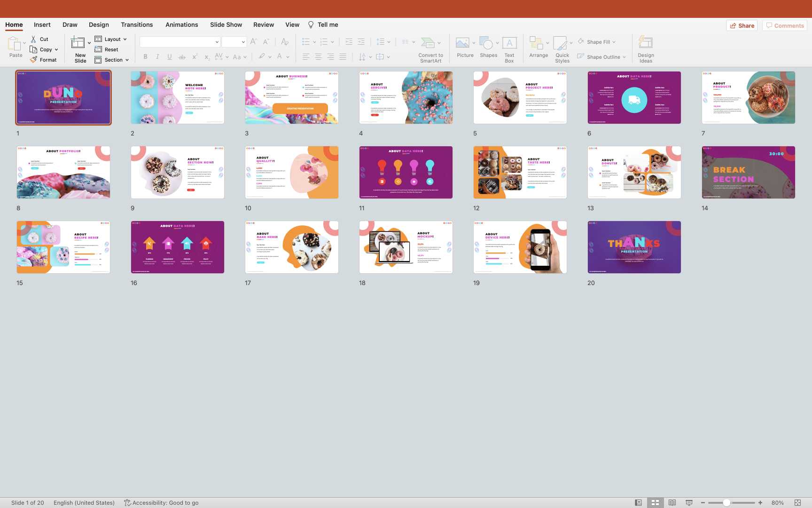Screen dimensions: 812x508
Task: Switch to Normal view in status bar
Action: pyautogui.click(x=638, y=502)
